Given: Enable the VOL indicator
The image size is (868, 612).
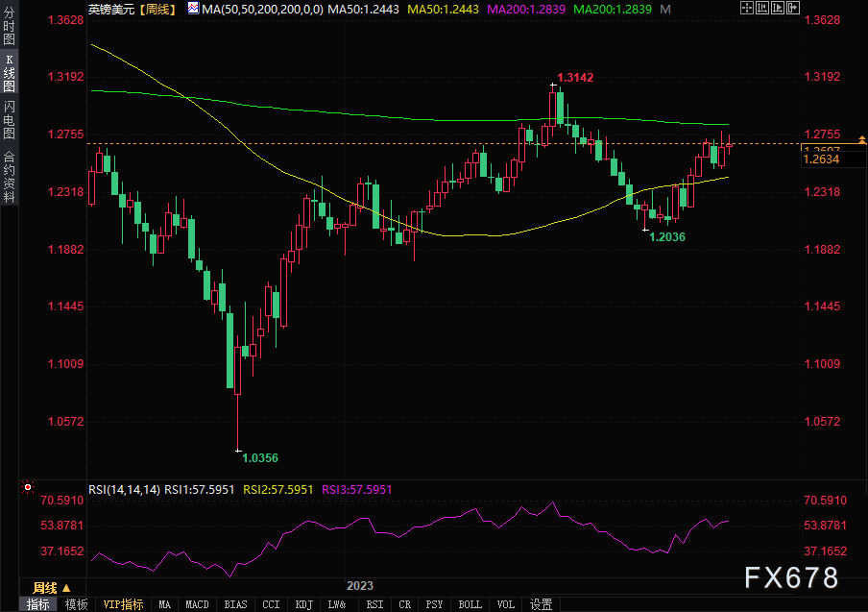Looking at the screenshot, I should tap(506, 604).
